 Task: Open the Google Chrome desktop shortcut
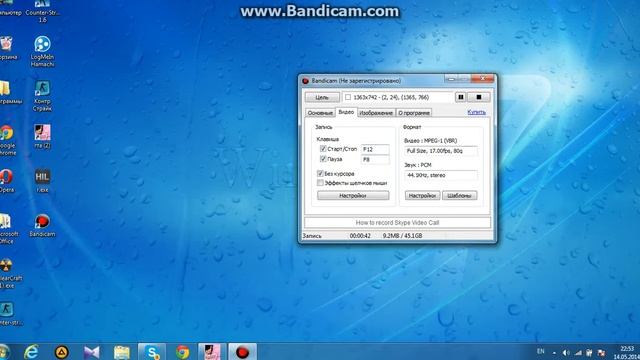tap(7, 140)
